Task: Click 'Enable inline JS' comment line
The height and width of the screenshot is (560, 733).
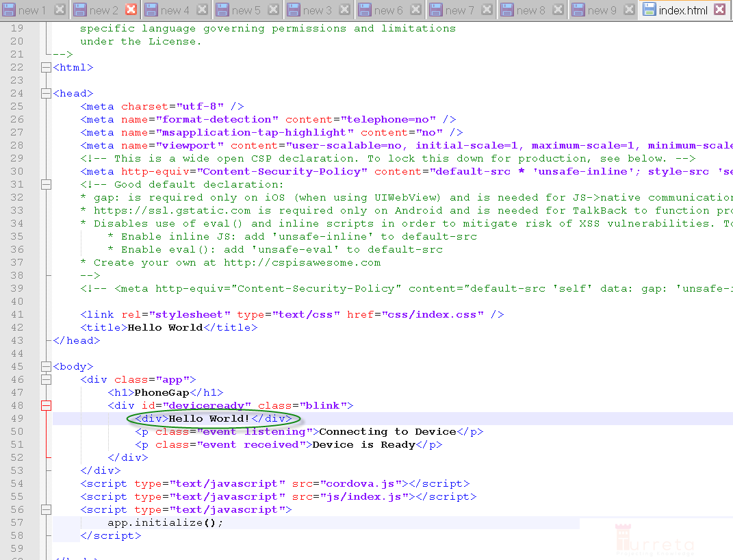Action: tap(292, 236)
